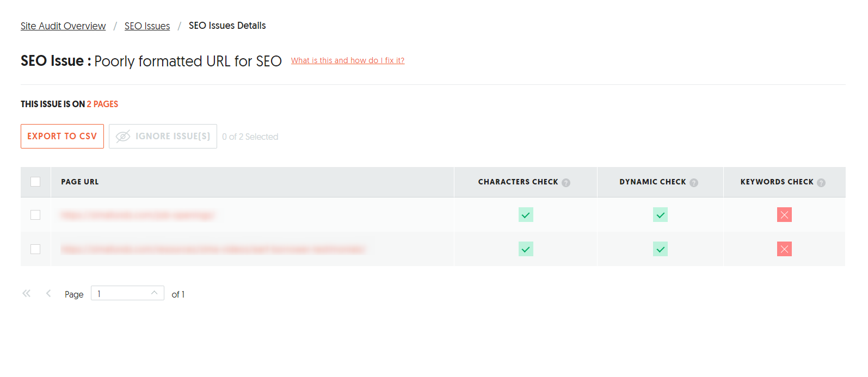Click the Characters Check help question icon
The height and width of the screenshot is (377, 868).
pos(566,183)
